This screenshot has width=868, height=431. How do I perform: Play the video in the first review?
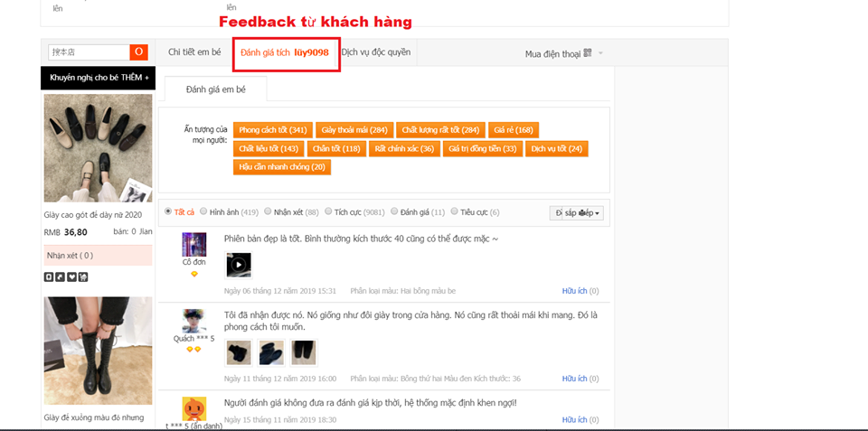click(x=238, y=265)
